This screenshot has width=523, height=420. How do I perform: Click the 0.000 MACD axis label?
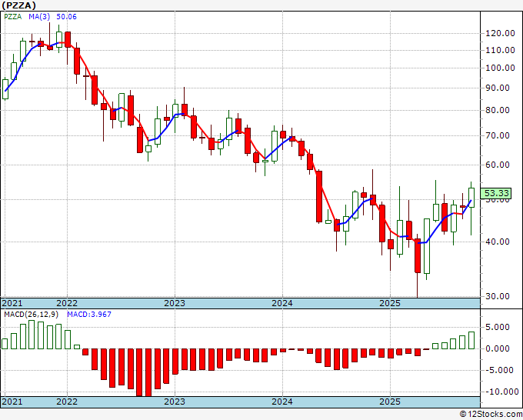498,349
